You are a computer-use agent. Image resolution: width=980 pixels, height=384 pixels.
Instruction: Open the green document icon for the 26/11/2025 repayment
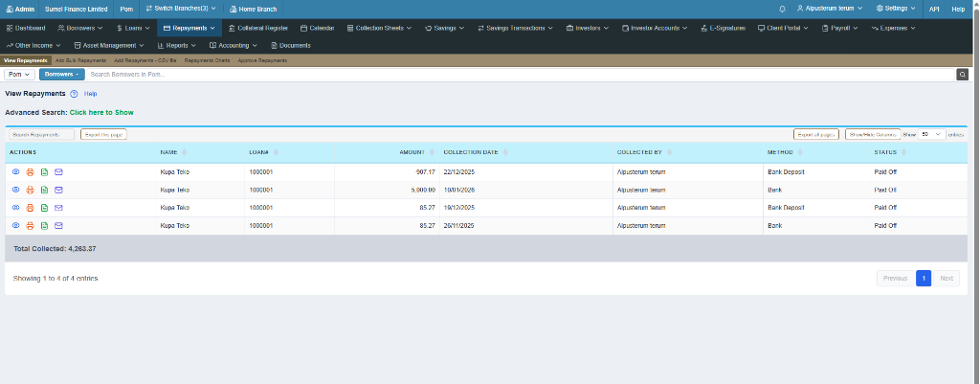coord(44,225)
